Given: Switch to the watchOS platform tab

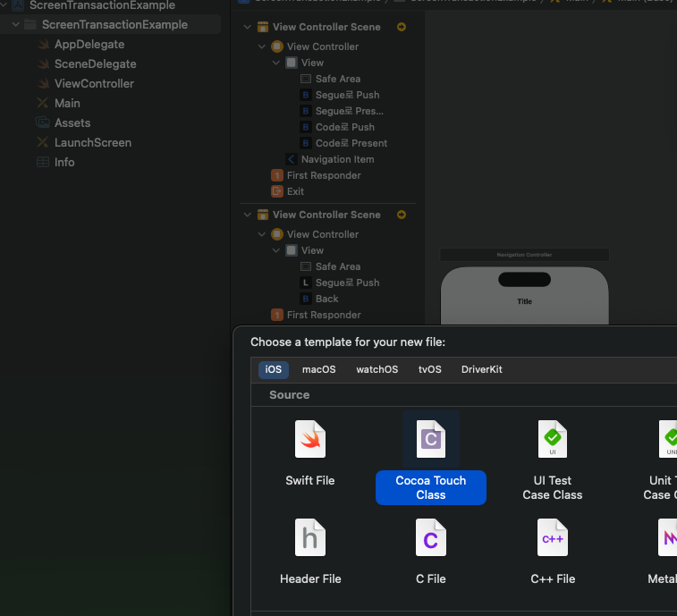Looking at the screenshot, I should coord(377,369).
